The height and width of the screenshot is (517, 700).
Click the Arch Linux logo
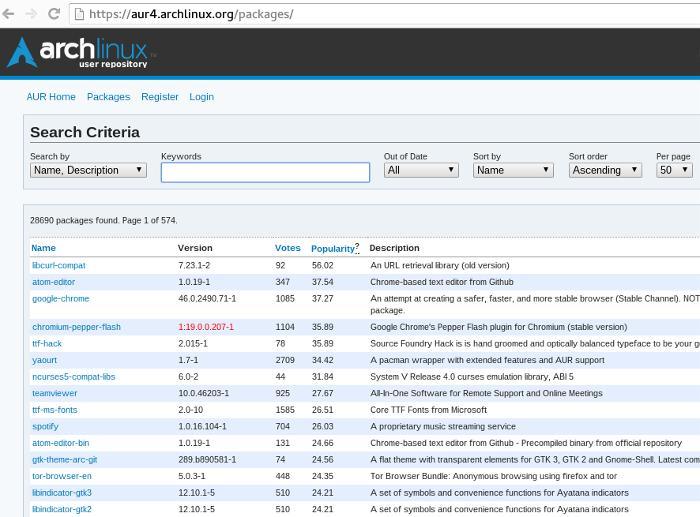pos(82,52)
